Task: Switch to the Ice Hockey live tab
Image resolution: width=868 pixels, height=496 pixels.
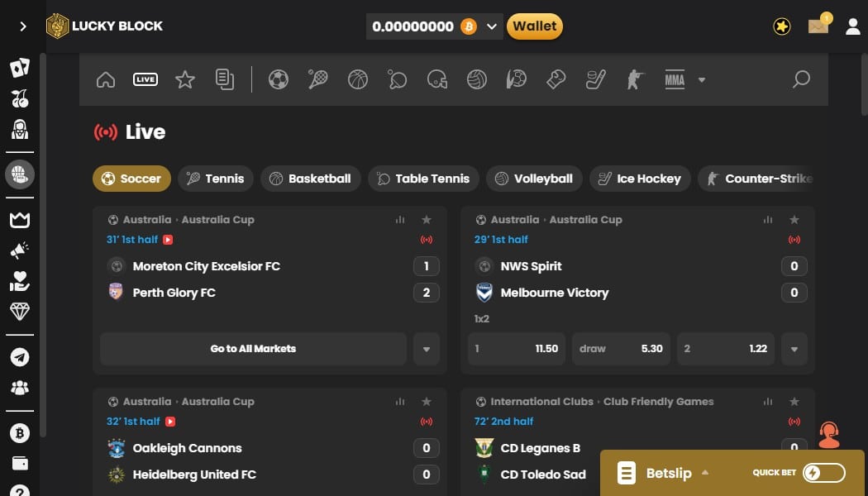Action: pyautogui.click(x=640, y=179)
